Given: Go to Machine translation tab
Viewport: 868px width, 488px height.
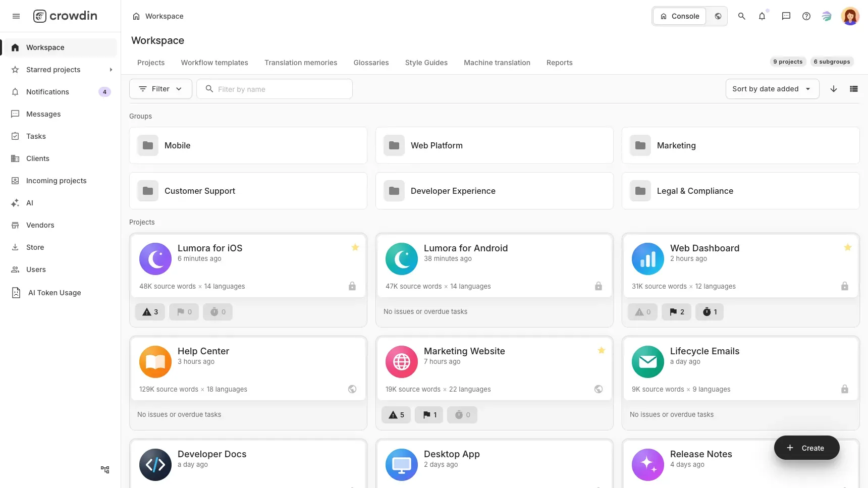Looking at the screenshot, I should pos(497,63).
